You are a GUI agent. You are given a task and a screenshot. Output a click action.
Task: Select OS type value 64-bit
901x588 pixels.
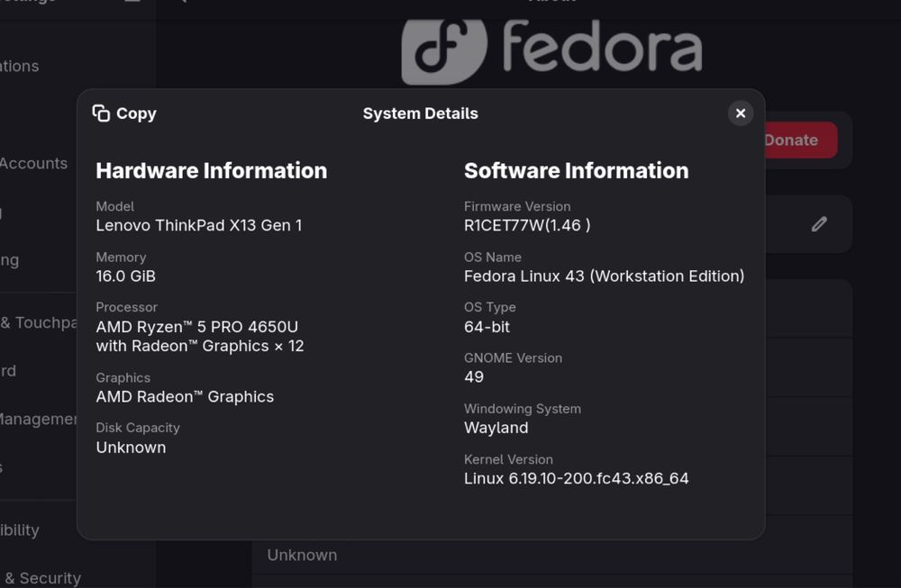click(x=487, y=327)
